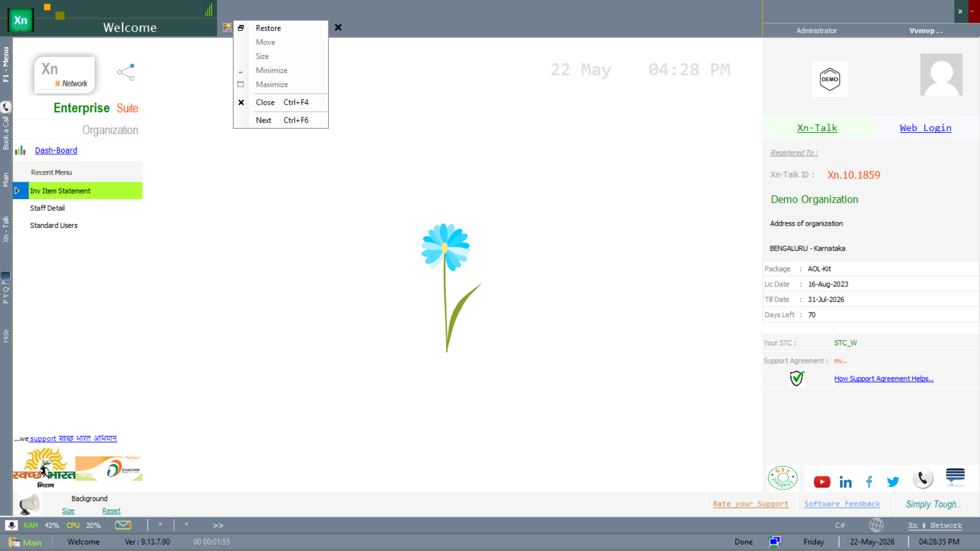Click the support agreement shield checkmark icon
Image resolution: width=980 pixels, height=551 pixels.
[797, 378]
